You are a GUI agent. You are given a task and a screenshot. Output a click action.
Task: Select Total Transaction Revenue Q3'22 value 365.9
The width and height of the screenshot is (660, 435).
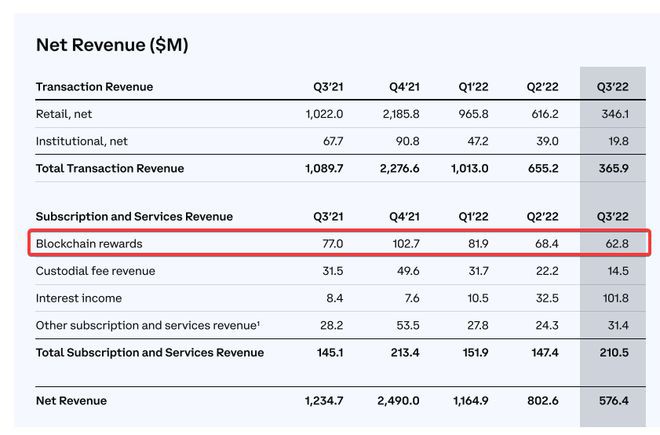(616, 168)
